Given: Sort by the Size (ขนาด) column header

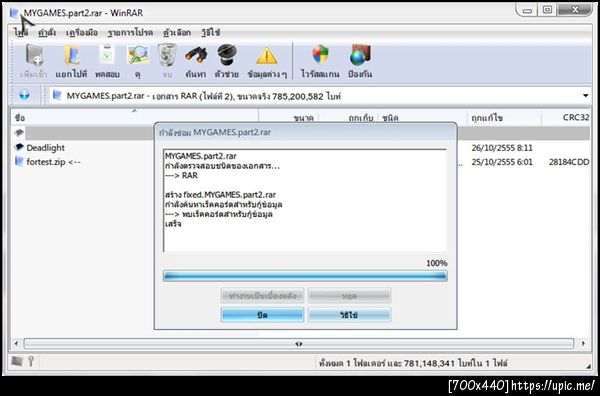Looking at the screenshot, I should (289, 117).
